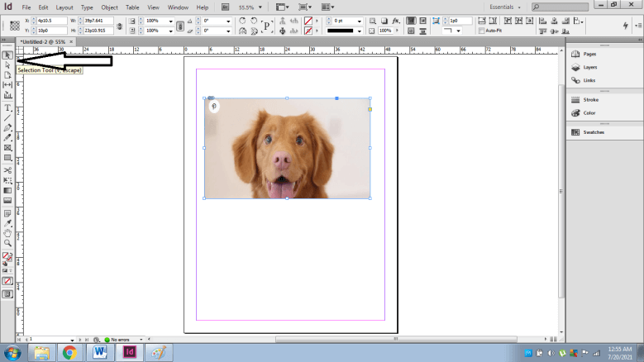Enable the Auto-Fit checkbox
644x362 pixels.
481,31
